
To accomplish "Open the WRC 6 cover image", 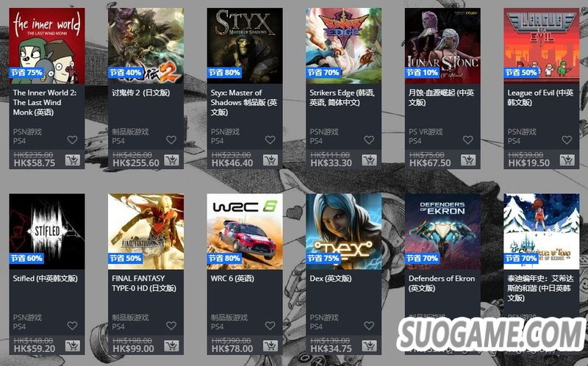I will [245, 232].
